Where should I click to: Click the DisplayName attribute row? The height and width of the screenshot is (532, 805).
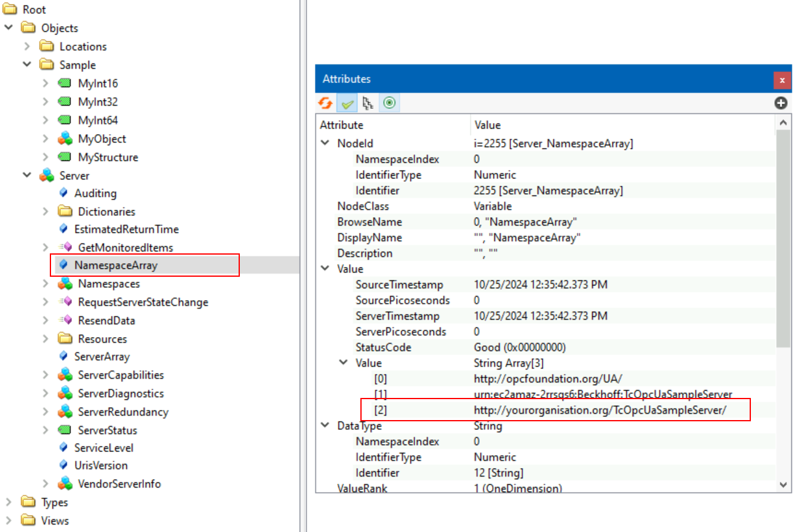(546, 237)
